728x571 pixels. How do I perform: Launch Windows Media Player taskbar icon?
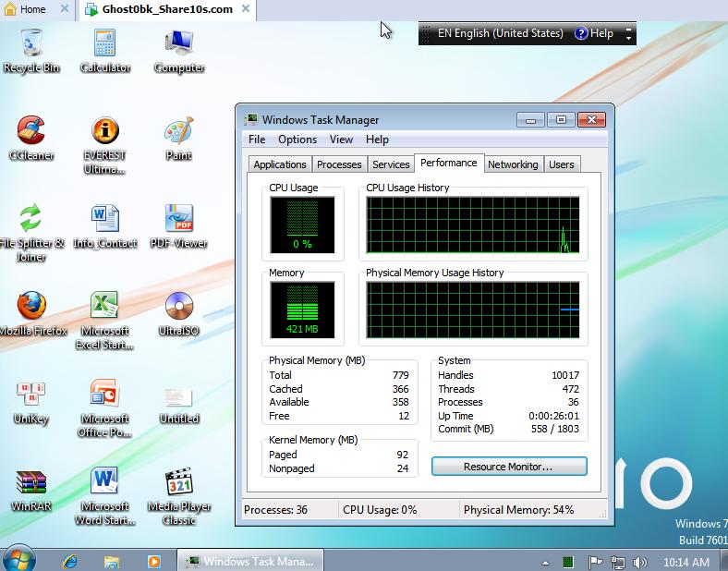pyautogui.click(x=154, y=562)
